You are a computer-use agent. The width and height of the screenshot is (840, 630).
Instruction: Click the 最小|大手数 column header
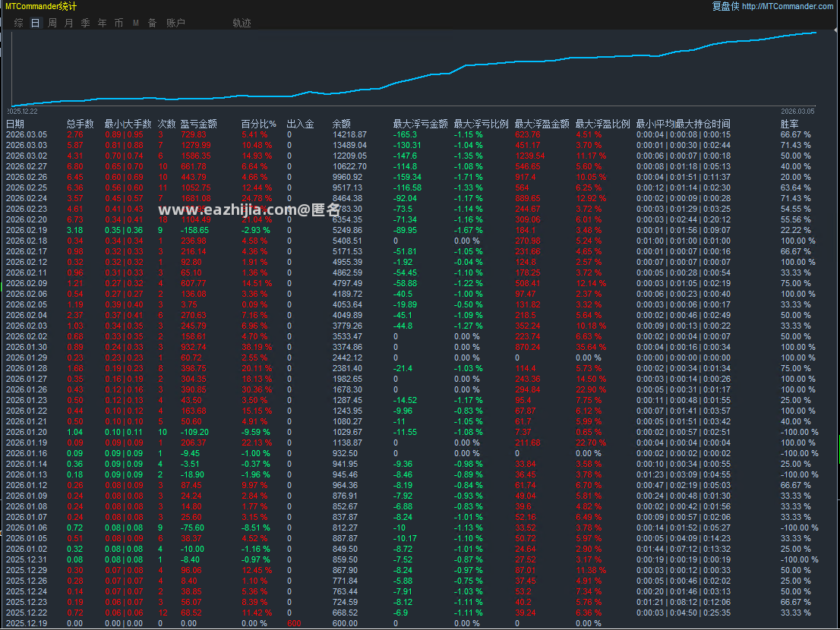coord(128,124)
